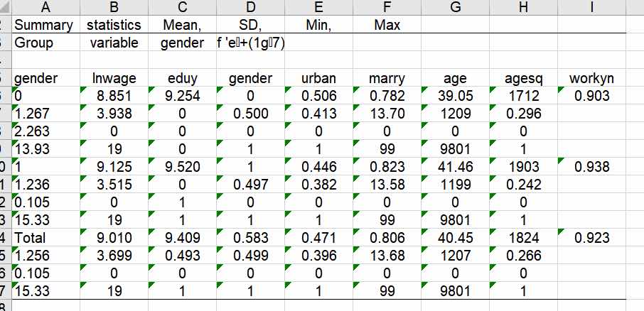Pick the cell showing 1903
The image size is (644, 311).
point(523,167)
